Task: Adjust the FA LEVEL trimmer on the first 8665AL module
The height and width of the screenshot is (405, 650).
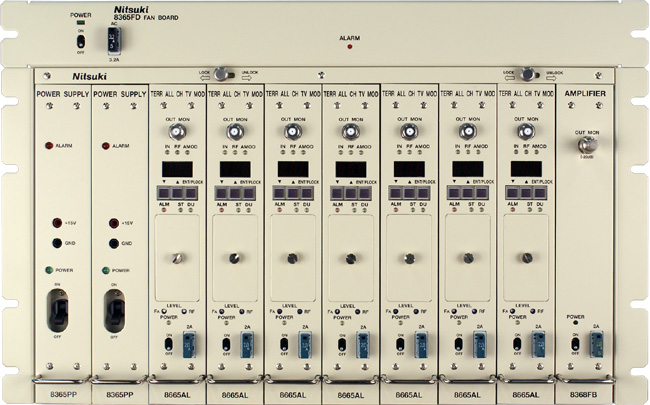Action: 165,311
